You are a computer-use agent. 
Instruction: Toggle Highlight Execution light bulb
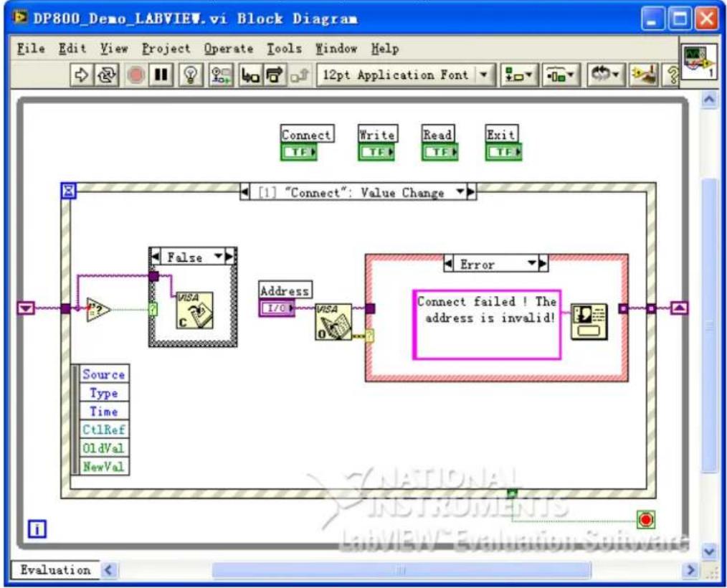pos(191,75)
